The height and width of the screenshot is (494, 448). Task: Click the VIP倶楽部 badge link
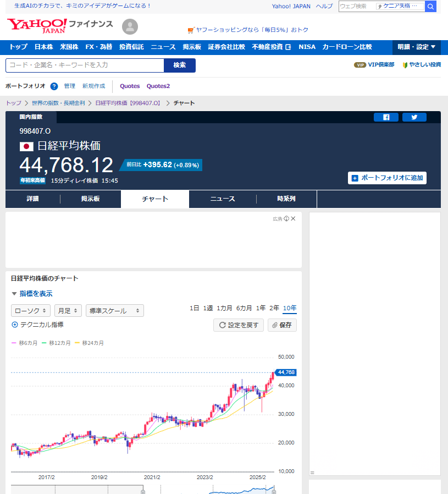374,65
